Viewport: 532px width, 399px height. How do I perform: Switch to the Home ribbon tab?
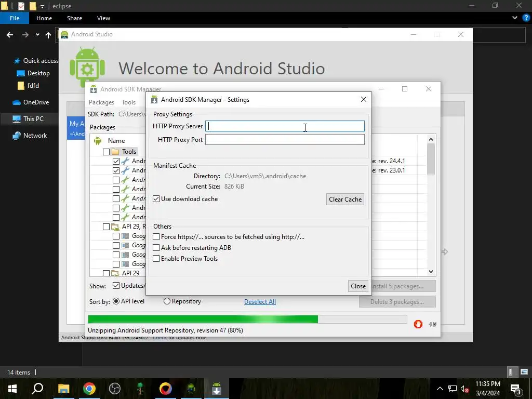pos(44,18)
